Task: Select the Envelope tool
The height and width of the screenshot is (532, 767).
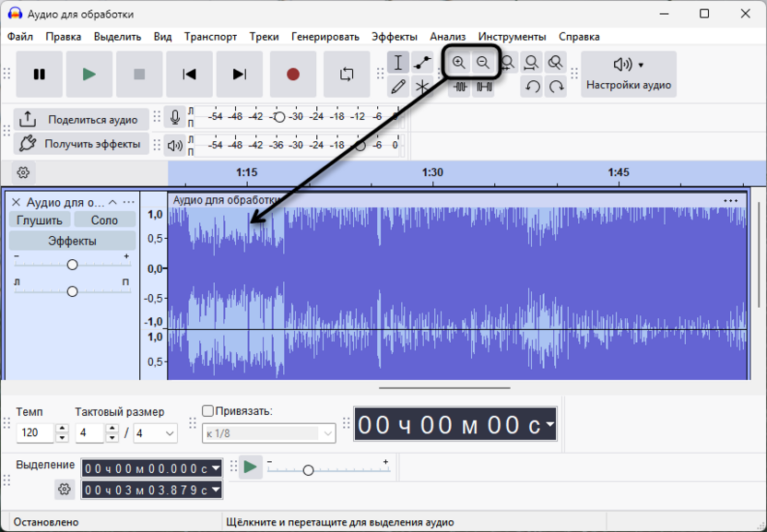Action: pyautogui.click(x=421, y=63)
